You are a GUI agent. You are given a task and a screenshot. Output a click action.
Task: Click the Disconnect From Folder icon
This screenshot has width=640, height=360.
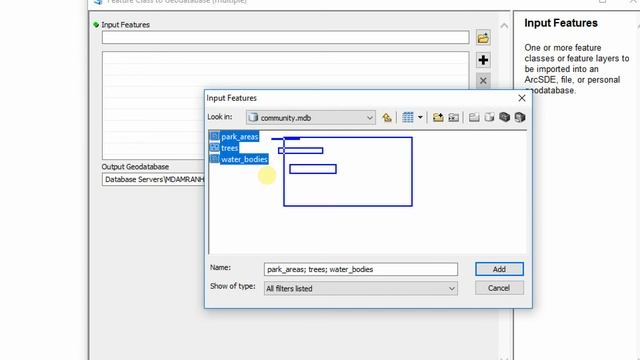point(453,118)
